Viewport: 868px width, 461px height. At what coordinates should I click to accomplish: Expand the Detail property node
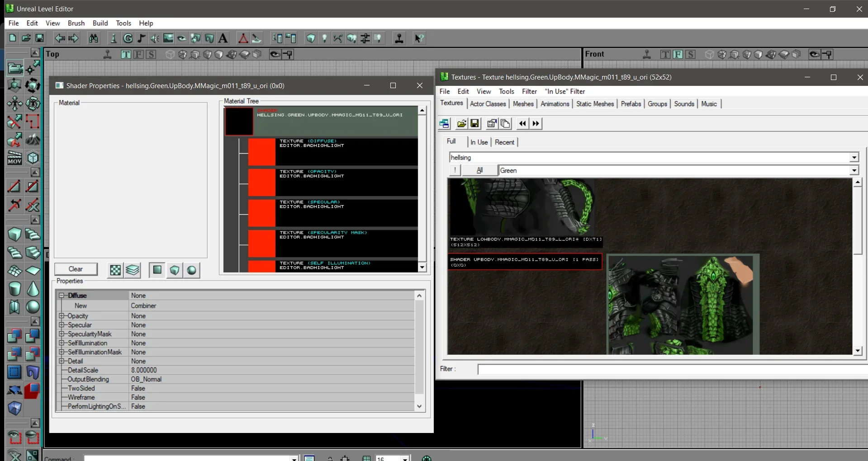pyautogui.click(x=62, y=361)
